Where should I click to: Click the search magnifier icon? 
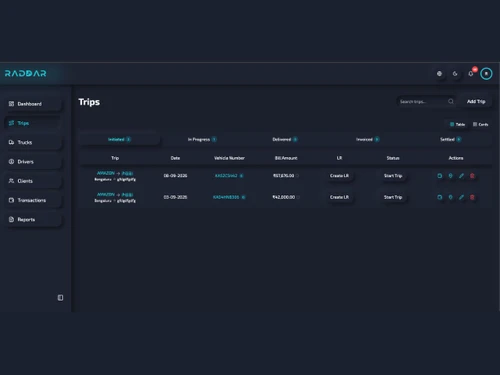pos(451,101)
